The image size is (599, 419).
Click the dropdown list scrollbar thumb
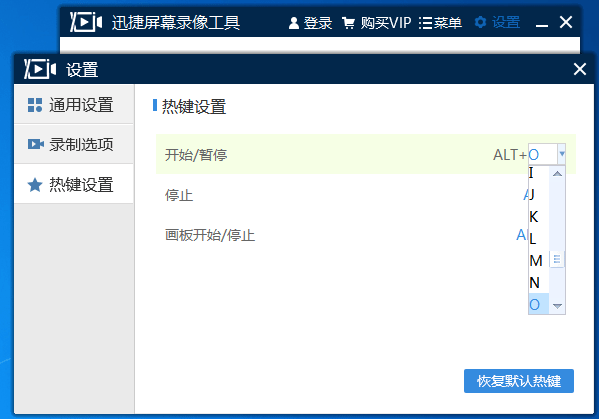pos(557,259)
